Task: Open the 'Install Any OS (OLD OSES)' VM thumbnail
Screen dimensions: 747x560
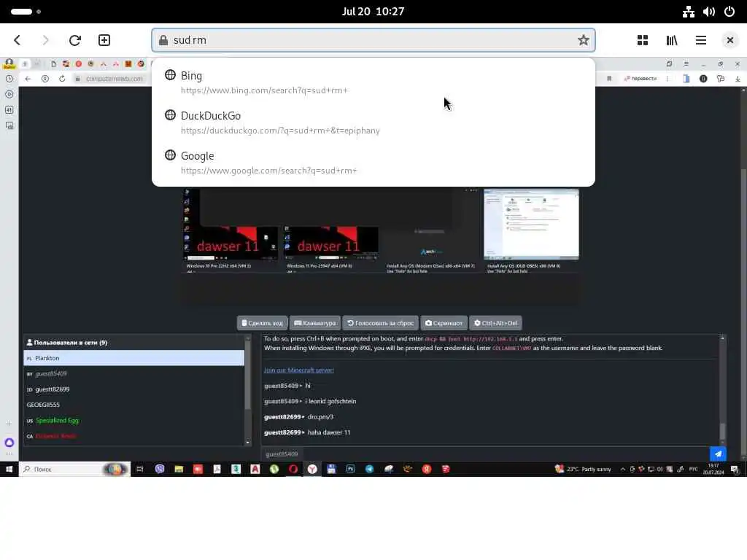Action: (x=532, y=230)
